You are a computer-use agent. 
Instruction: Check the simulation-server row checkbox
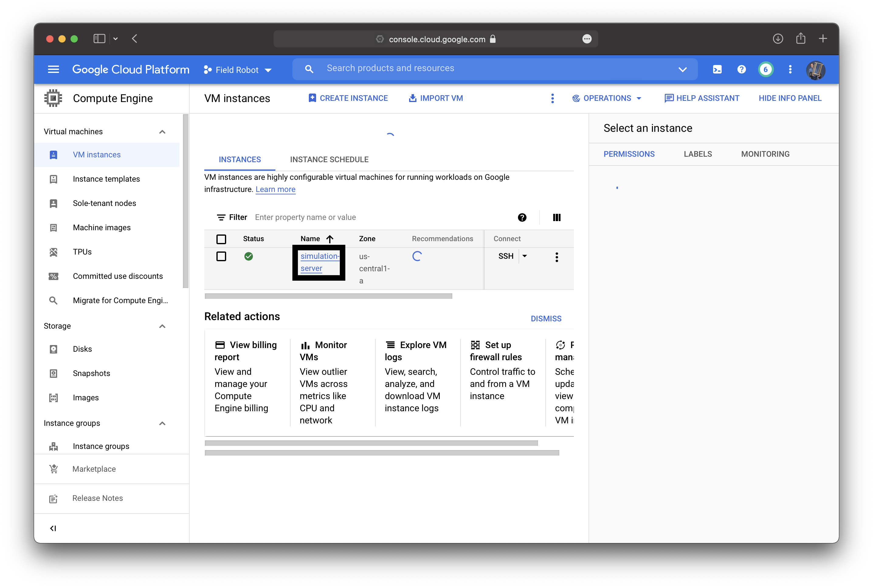[221, 257]
